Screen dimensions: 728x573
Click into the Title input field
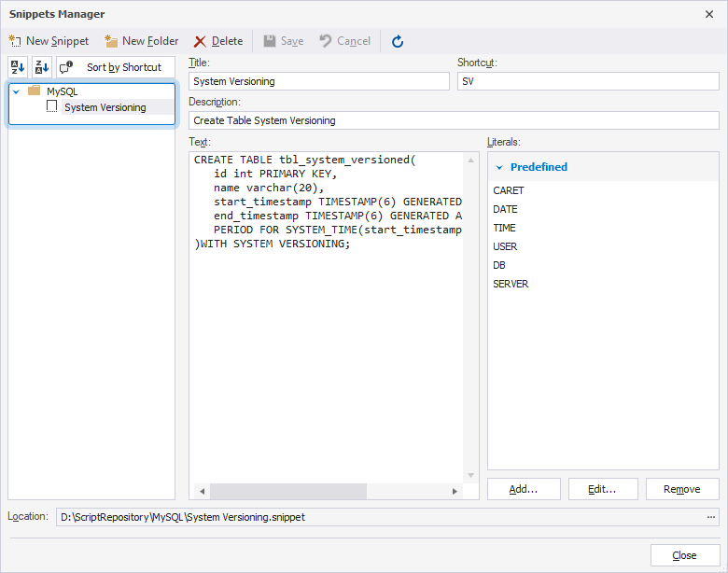(x=319, y=81)
